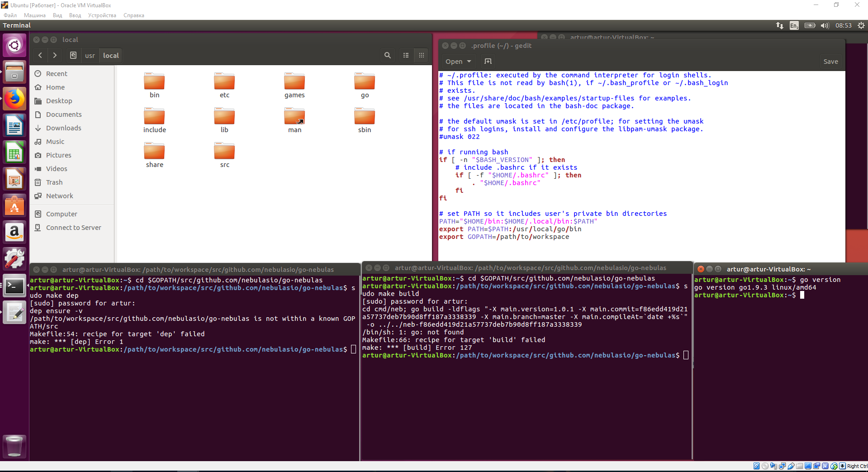This screenshot has width=868, height=472.
Task: Switch file manager to list view
Action: [x=406, y=55]
